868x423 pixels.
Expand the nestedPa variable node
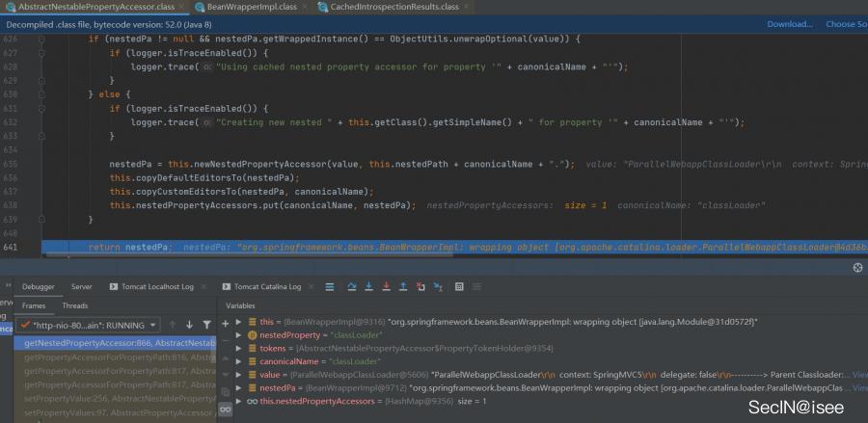click(238, 388)
